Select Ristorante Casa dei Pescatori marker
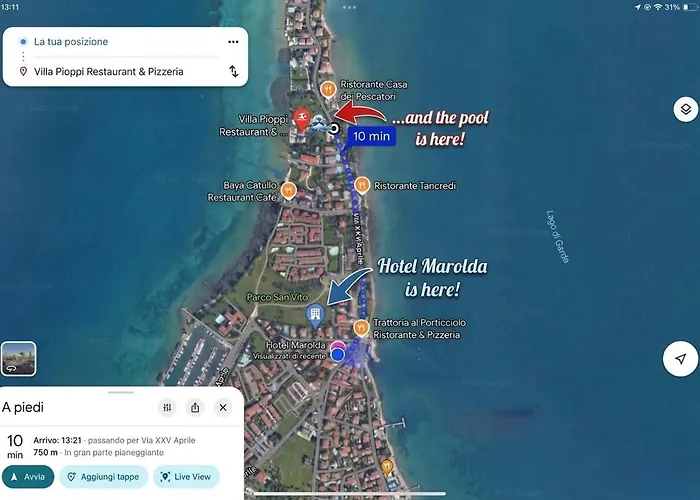700x500 pixels. click(x=328, y=90)
